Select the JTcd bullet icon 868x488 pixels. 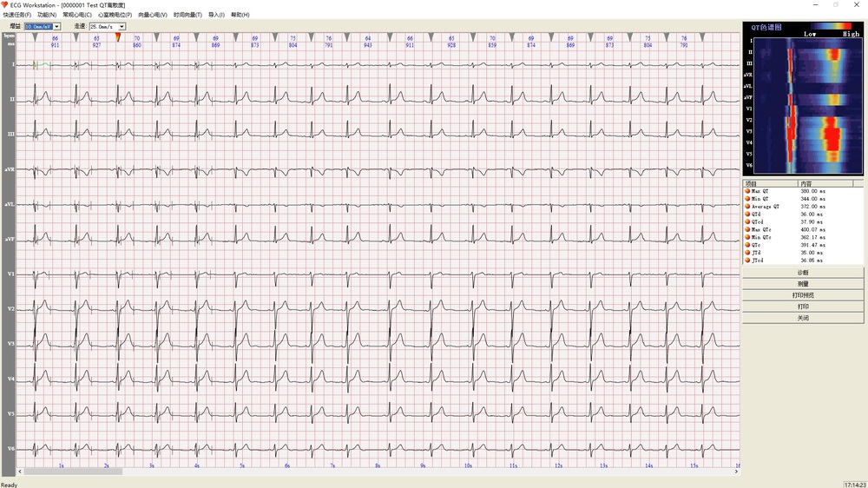click(747, 260)
